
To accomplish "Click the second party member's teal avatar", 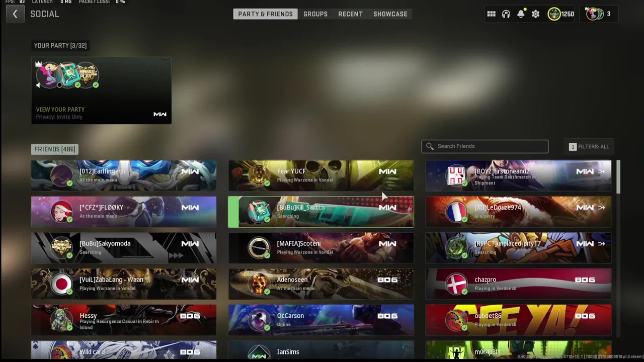I will [x=68, y=75].
